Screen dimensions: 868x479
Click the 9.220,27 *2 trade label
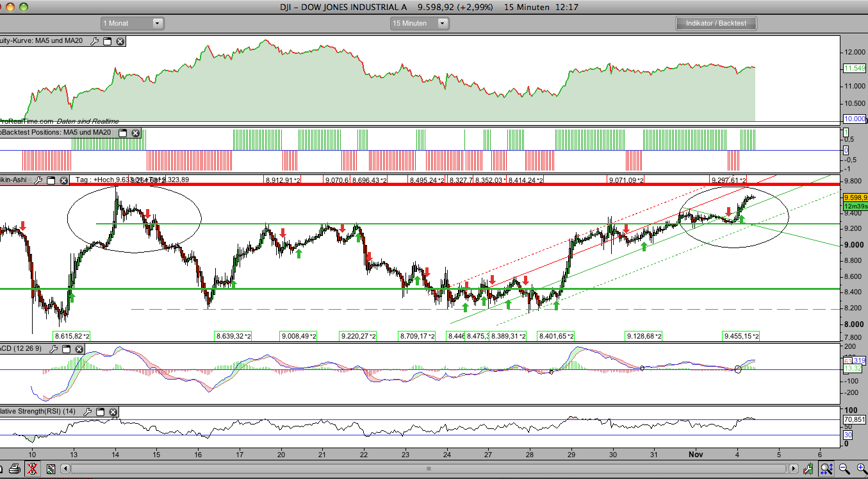pyautogui.click(x=358, y=336)
